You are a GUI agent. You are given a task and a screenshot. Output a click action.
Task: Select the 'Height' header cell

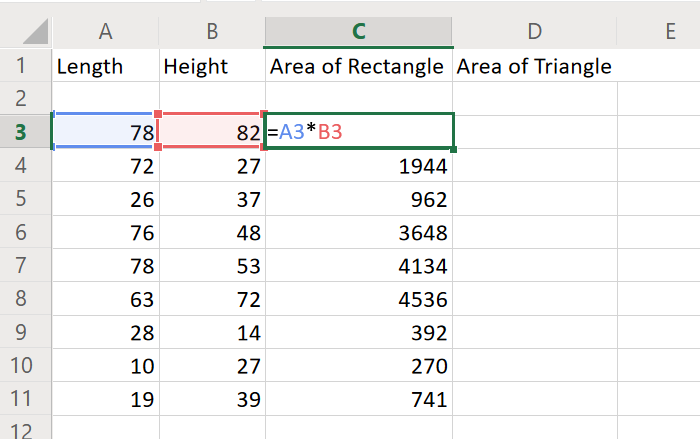click(211, 67)
